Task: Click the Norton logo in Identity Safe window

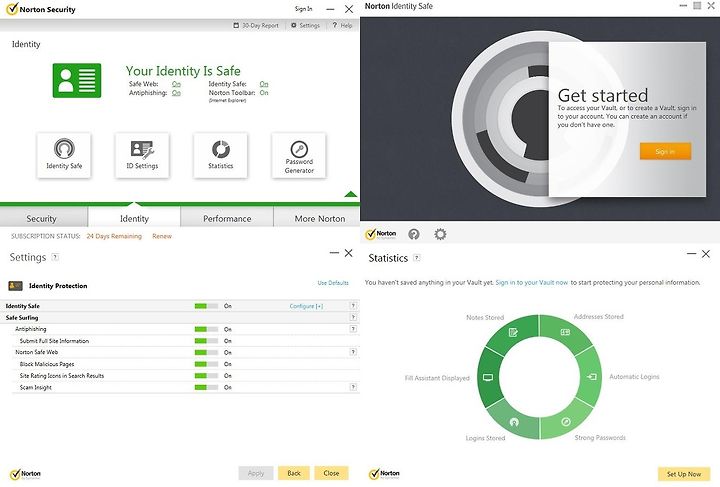Action: [381, 234]
